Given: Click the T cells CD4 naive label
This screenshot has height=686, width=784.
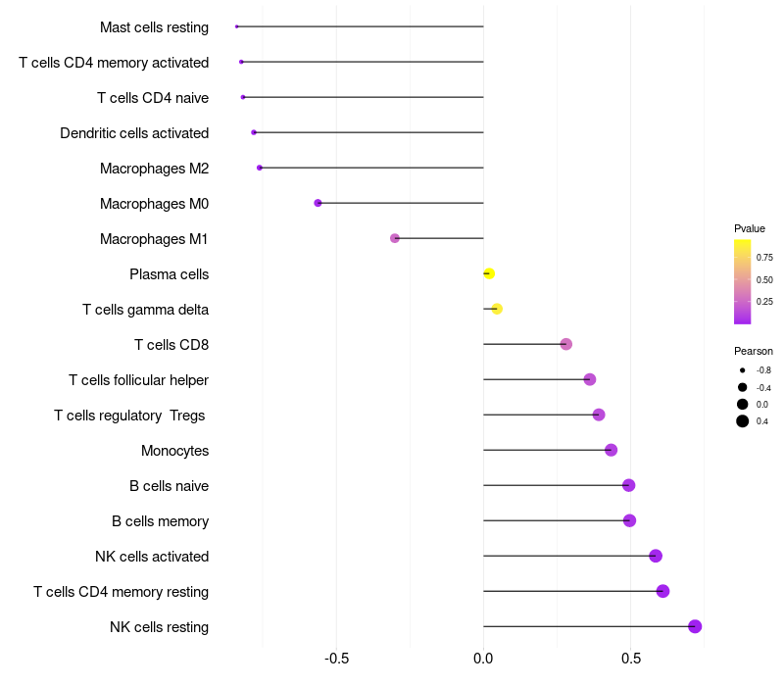Looking at the screenshot, I should click(x=153, y=98).
